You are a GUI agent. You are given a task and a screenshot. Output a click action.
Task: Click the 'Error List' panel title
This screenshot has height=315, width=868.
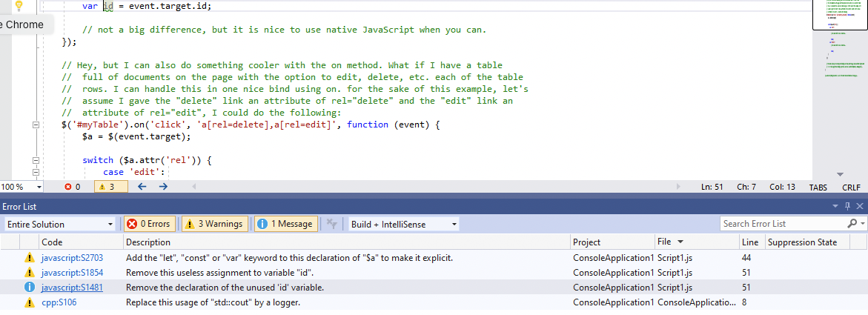pos(19,207)
